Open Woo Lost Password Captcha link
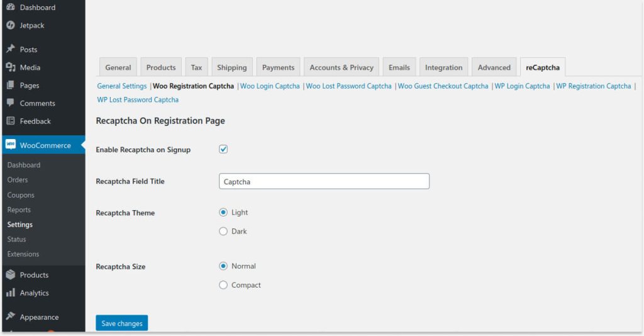 tap(348, 86)
